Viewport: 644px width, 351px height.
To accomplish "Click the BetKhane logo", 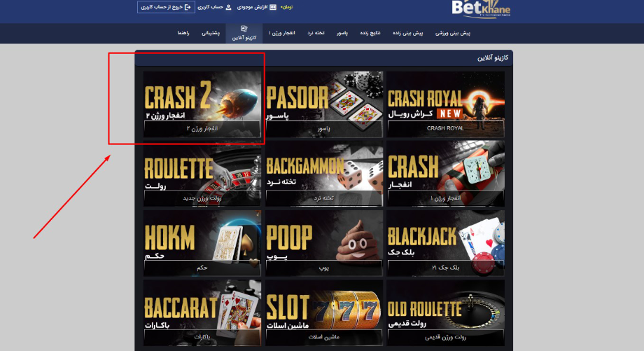I will (481, 8).
